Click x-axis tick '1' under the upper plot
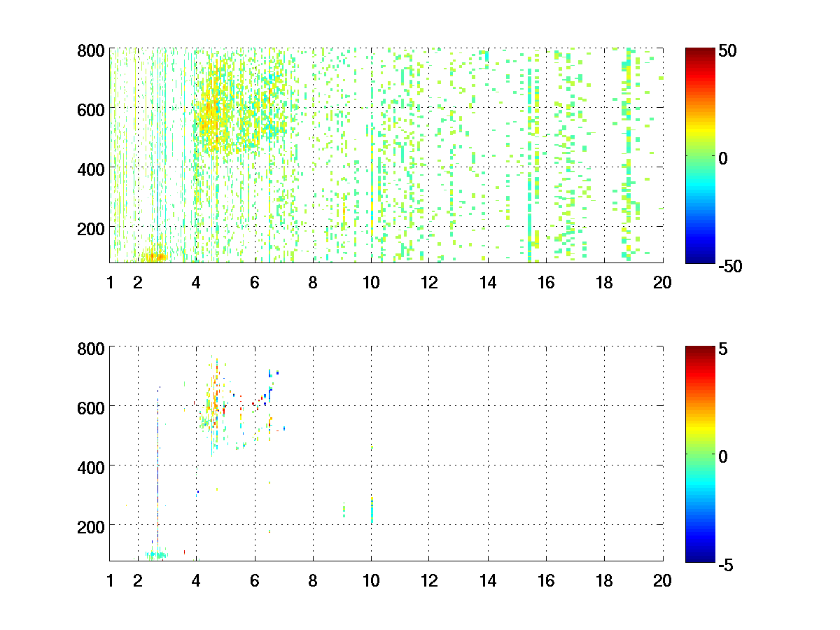The height and width of the screenshot is (630, 840). [x=110, y=282]
